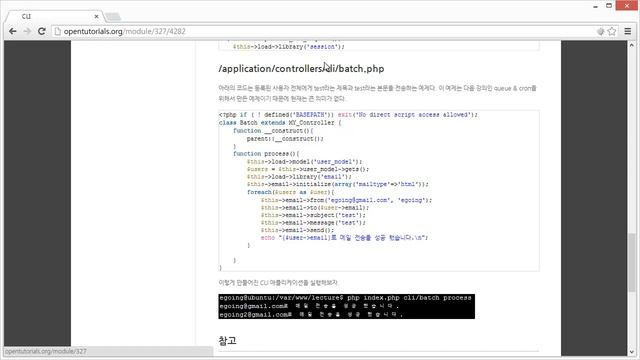Select the CLI browser tab
640x360 pixels.
point(55,16)
